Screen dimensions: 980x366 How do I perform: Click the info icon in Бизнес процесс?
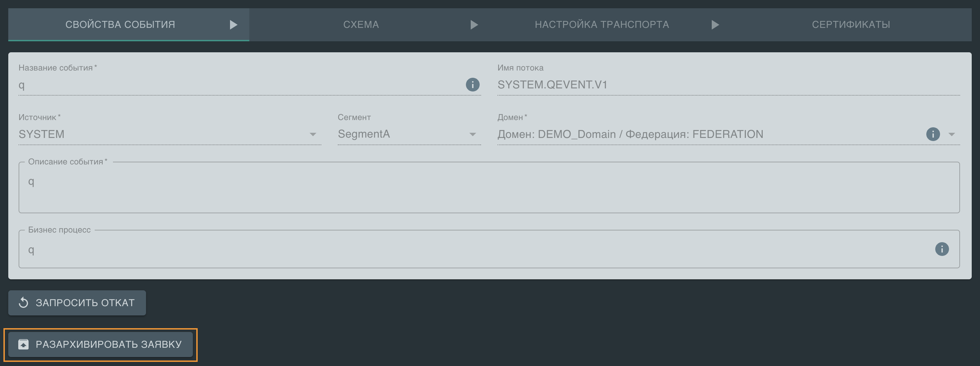941,249
